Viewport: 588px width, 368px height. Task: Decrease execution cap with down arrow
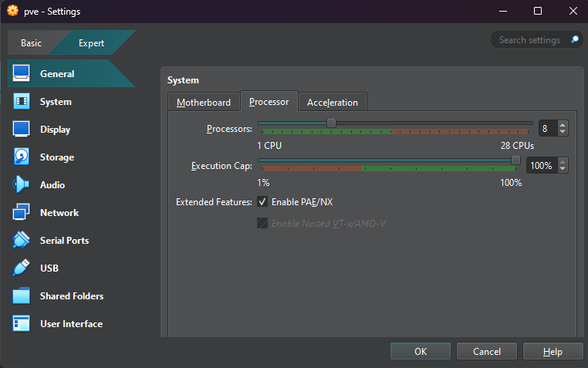563,169
